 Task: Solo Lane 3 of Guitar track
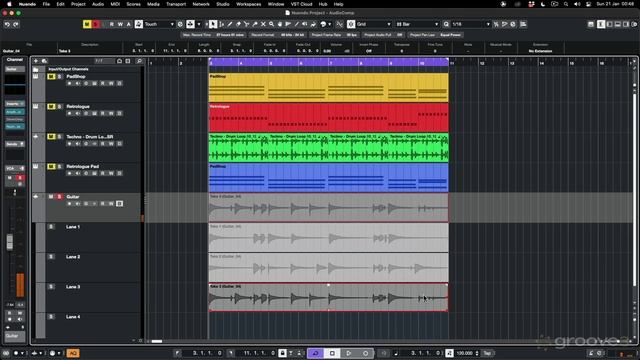click(x=51, y=287)
